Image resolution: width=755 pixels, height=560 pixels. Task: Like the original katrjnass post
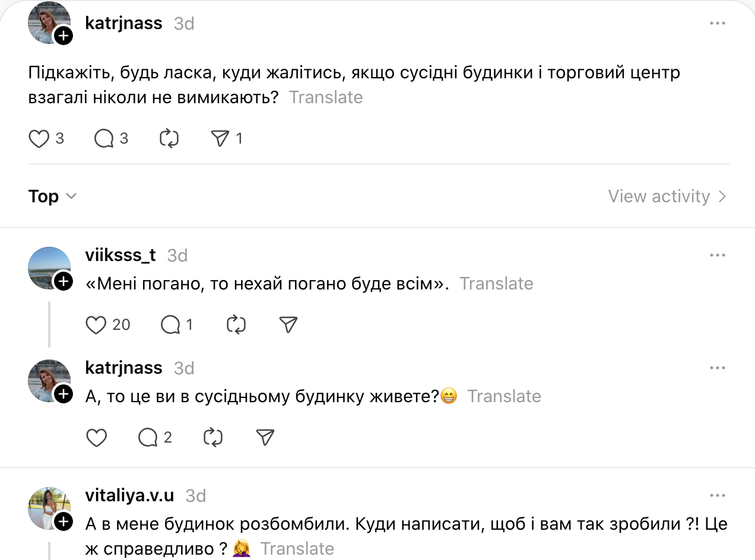coord(39,139)
